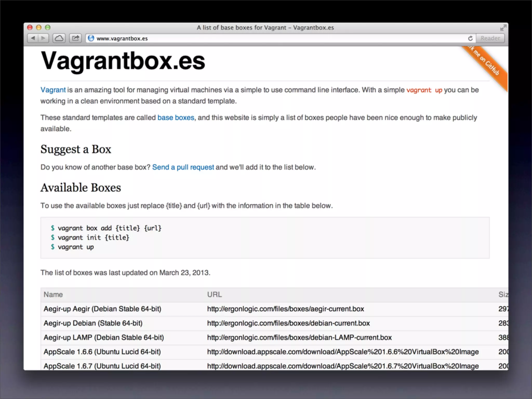Click the Name column header
Viewport: 532px width, 399px height.
tap(53, 295)
